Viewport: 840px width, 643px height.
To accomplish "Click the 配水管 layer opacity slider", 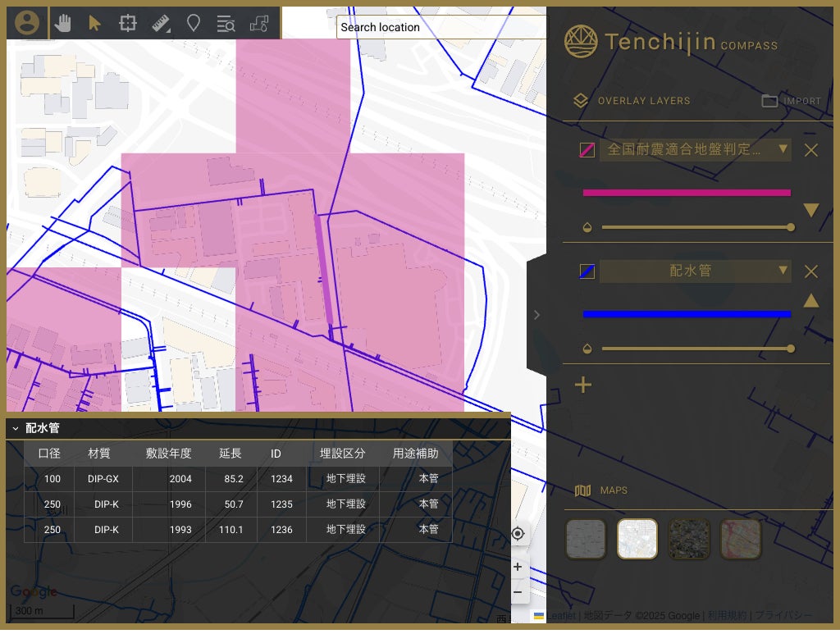I will [x=696, y=349].
